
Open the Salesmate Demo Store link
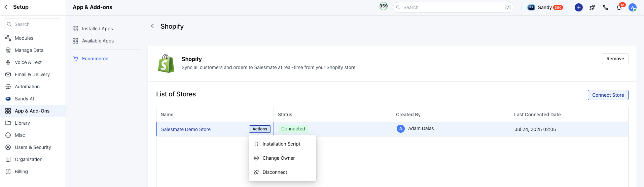pos(186,129)
